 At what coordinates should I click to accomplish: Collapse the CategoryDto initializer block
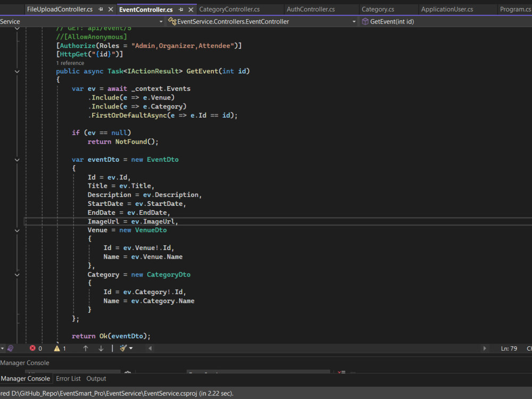17,275
